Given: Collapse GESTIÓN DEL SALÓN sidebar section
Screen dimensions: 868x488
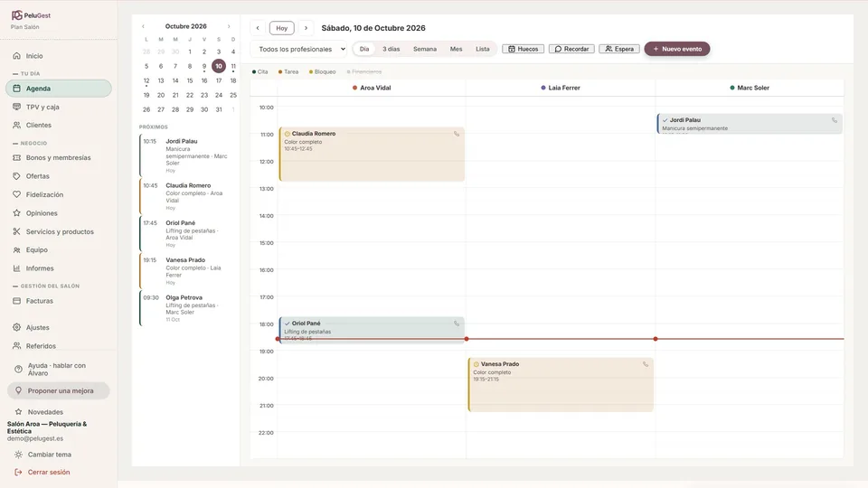Looking at the screenshot, I should point(46,286).
